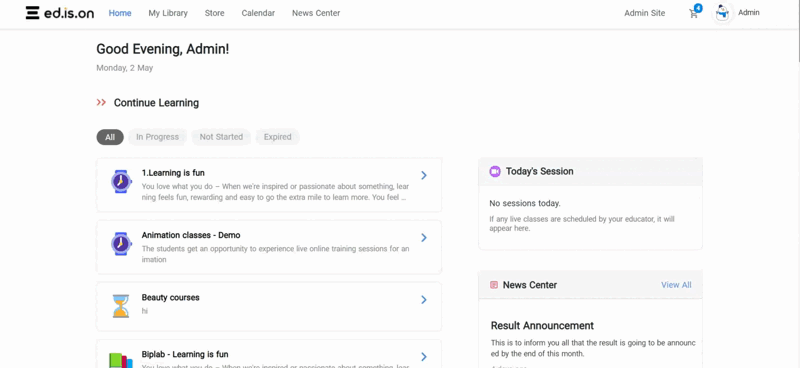Click the Monday, 2 May date text

click(x=124, y=68)
